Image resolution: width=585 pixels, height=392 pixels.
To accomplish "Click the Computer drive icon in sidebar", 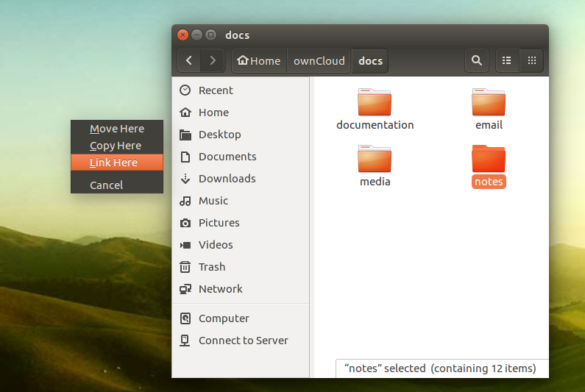I will pos(185,318).
